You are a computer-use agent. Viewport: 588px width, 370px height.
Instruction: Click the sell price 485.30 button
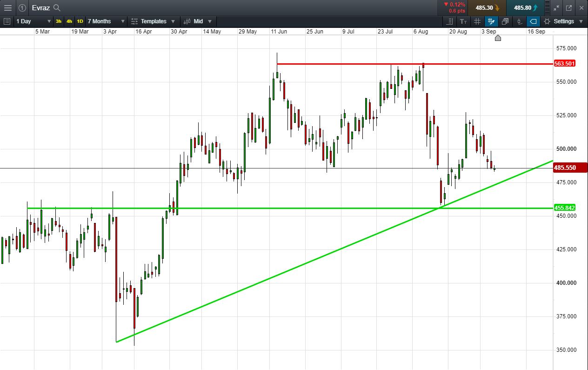(x=487, y=8)
